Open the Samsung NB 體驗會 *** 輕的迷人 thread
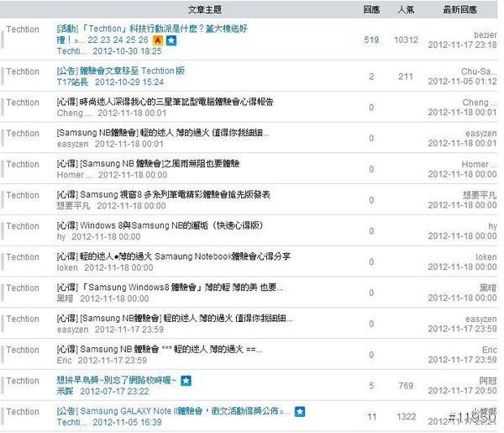504x433 pixels. click(x=160, y=349)
